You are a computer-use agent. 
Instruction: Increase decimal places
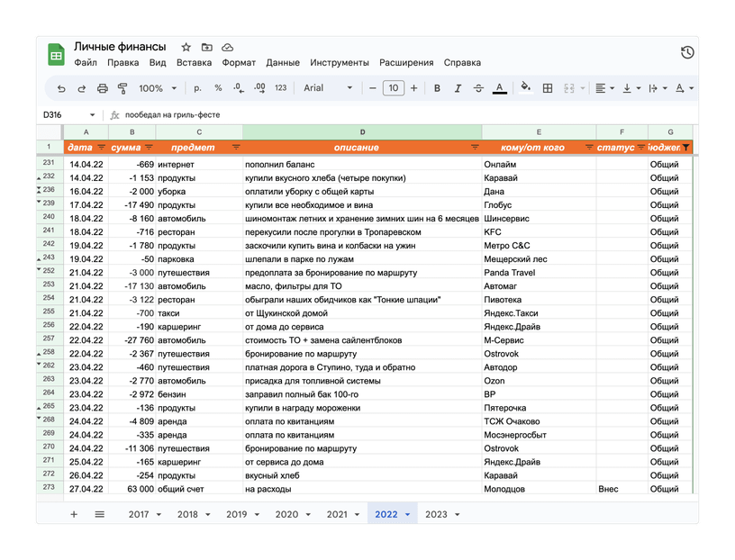(x=259, y=88)
